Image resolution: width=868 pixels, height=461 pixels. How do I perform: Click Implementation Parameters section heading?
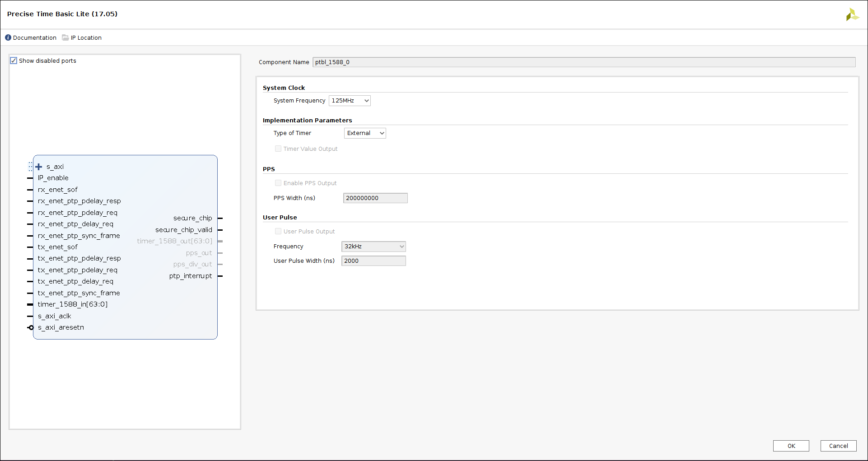pyautogui.click(x=308, y=120)
